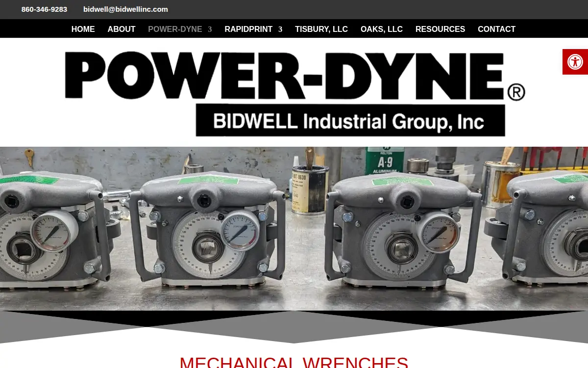Open the ABOUT menu item

click(122, 29)
